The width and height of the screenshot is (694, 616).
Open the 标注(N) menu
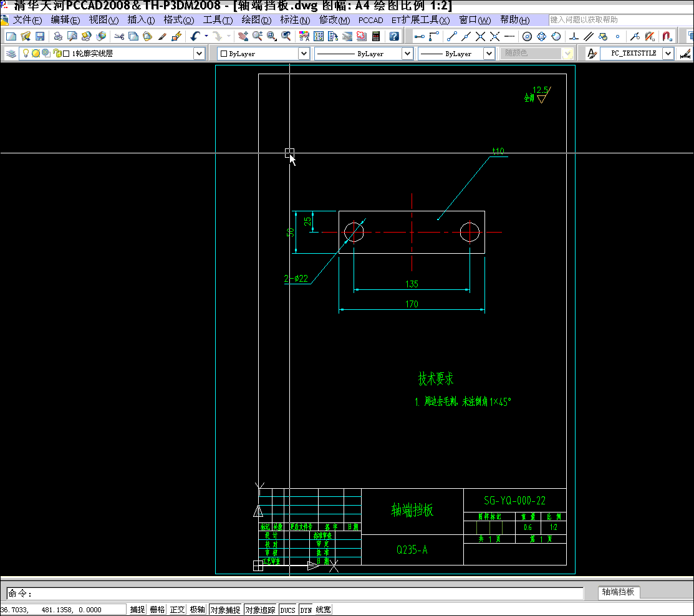coord(295,20)
